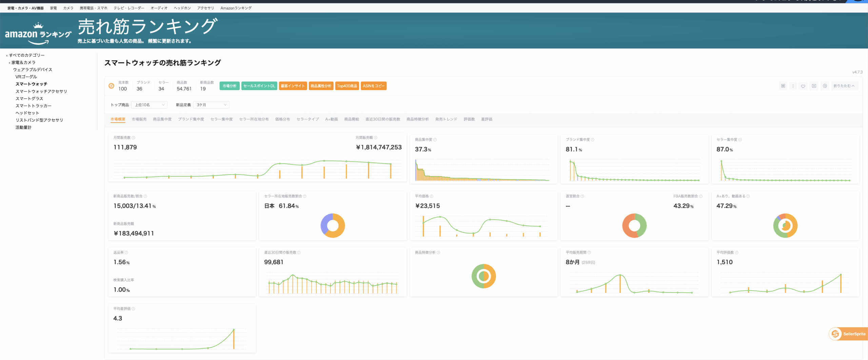Open the VRゴーグル category

(26, 77)
